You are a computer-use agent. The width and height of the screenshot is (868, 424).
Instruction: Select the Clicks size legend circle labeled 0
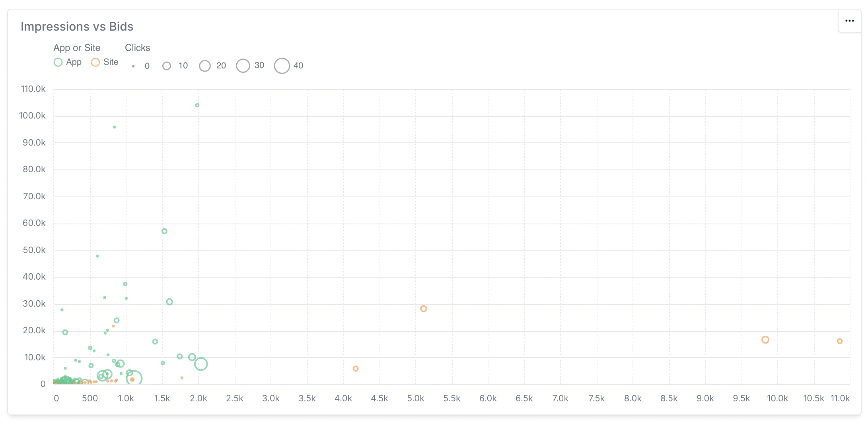pos(133,66)
